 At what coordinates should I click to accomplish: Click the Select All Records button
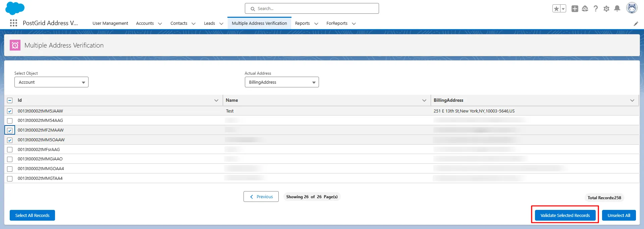(32, 215)
